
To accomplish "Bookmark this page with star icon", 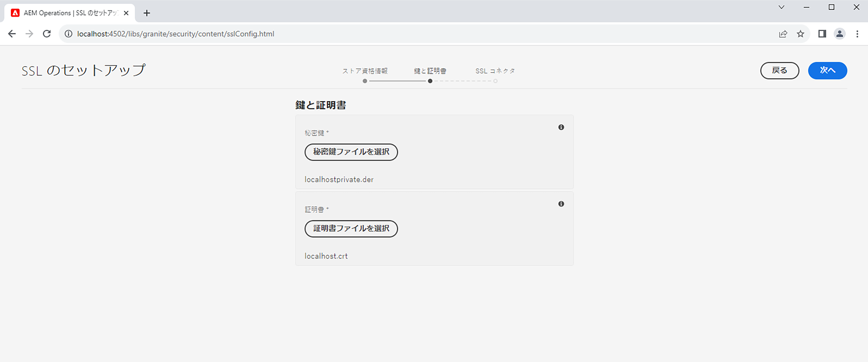I will (800, 34).
